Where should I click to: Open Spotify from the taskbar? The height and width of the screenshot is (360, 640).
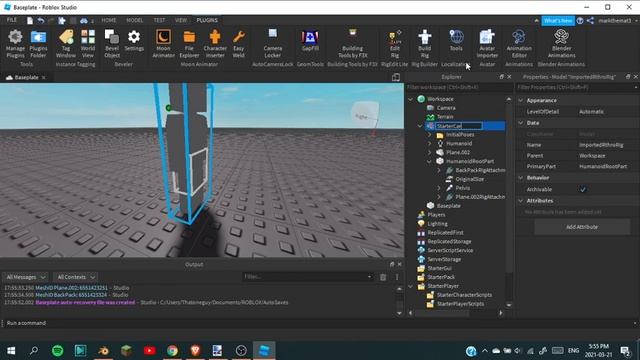[x=58, y=350]
